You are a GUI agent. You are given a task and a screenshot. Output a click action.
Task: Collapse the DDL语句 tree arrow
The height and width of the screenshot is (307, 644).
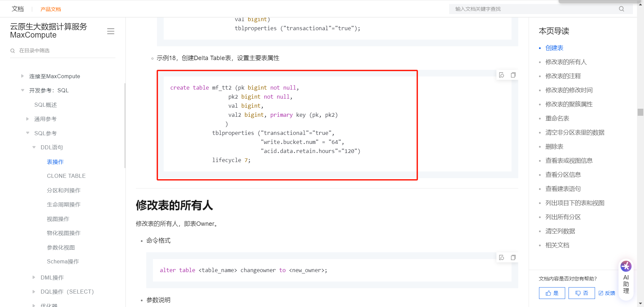pyautogui.click(x=34, y=147)
